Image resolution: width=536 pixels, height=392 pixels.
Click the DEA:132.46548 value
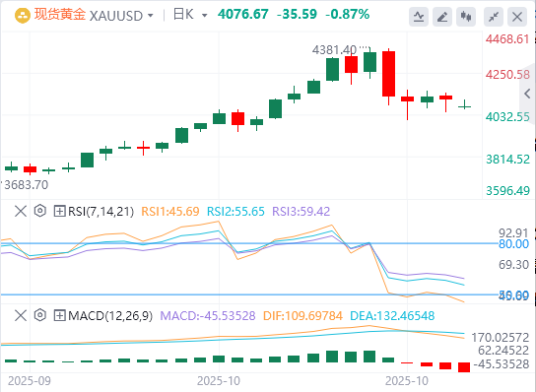point(392,316)
